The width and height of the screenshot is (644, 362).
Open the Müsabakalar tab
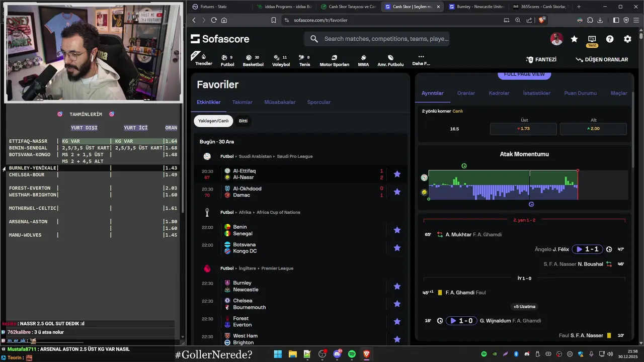click(x=280, y=102)
